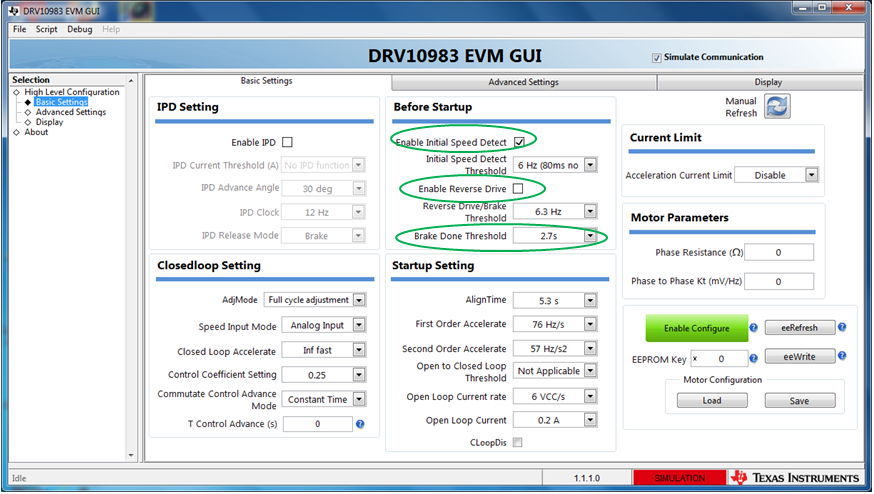This screenshot has width=874, height=494.
Task: Open Speed Input Mode dropdown
Action: (x=360, y=325)
